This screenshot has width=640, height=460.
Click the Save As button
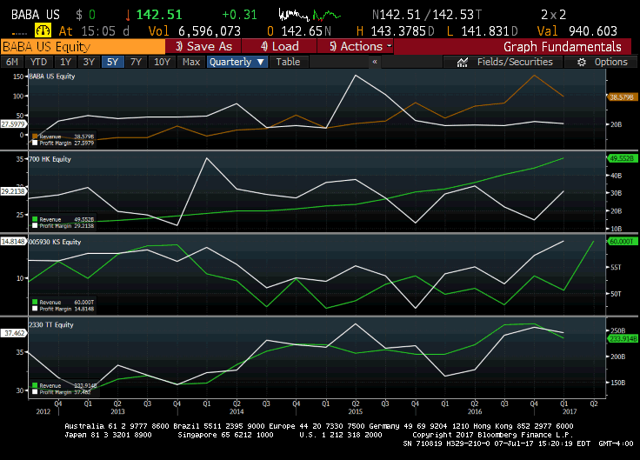coord(204,47)
